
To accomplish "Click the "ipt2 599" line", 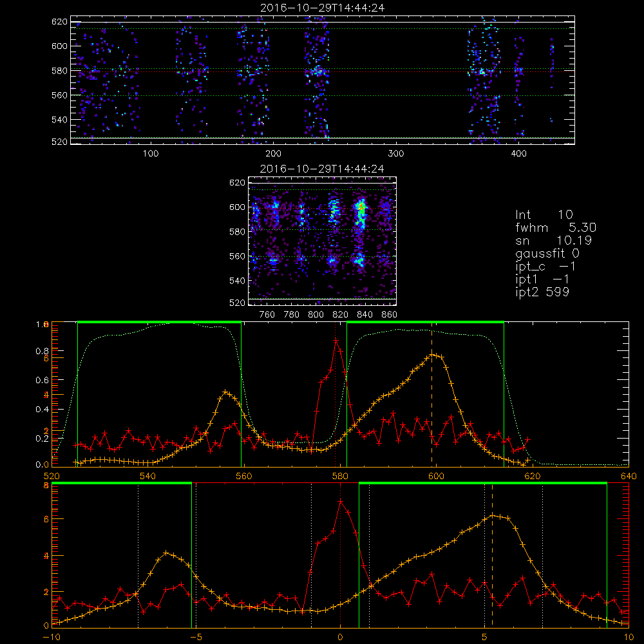I will click(x=542, y=292).
